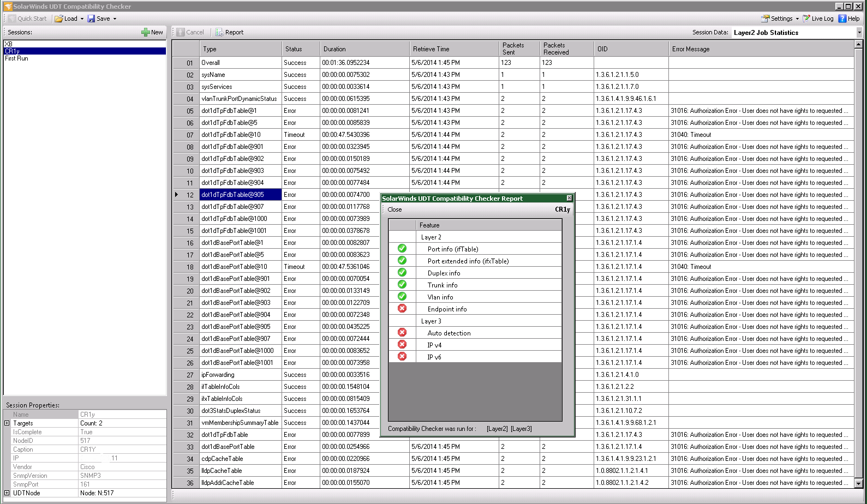Viewport: 867px width, 504px height.
Task: Click the green plus New session icon
Action: point(146,32)
